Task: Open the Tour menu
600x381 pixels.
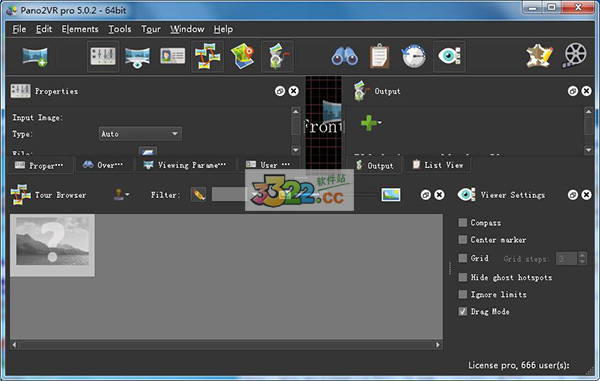Action: coord(151,29)
